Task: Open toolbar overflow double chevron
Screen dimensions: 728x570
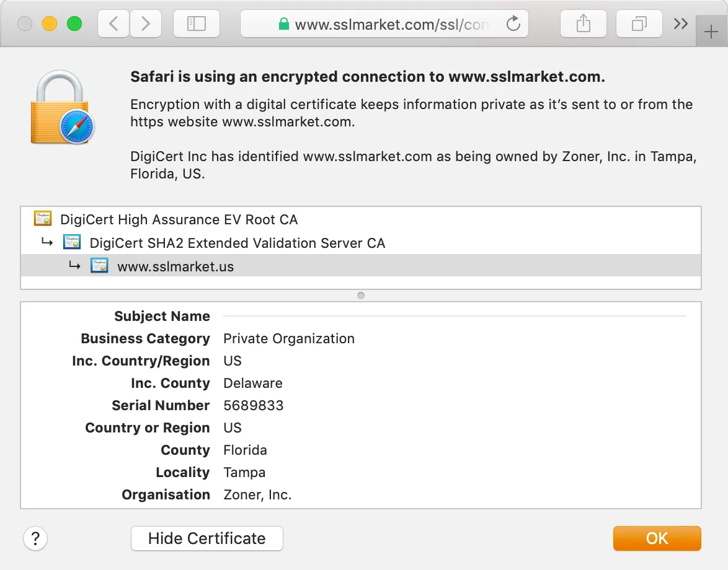Action: [x=681, y=24]
